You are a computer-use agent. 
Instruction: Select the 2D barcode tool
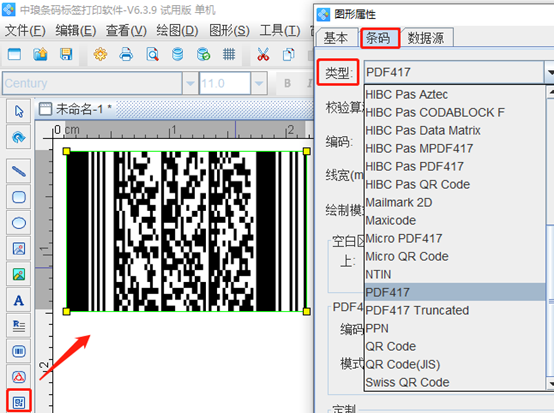19,402
